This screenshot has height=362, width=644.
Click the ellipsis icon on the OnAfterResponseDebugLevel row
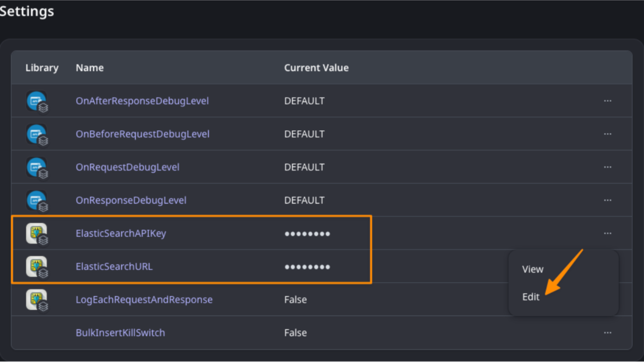607,101
